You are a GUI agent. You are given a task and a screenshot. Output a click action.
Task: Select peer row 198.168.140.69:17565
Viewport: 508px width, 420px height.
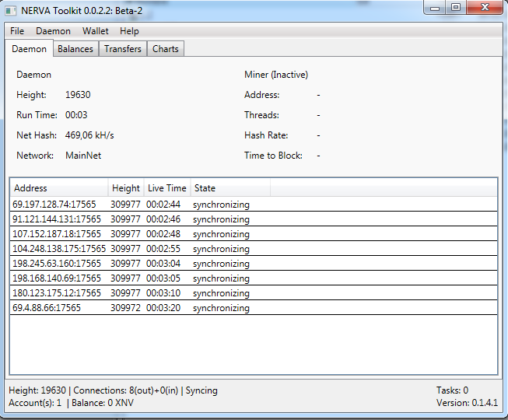point(254,278)
